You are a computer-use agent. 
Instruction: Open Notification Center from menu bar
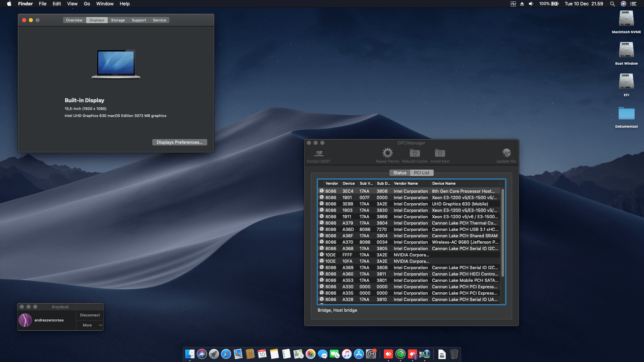click(633, 4)
